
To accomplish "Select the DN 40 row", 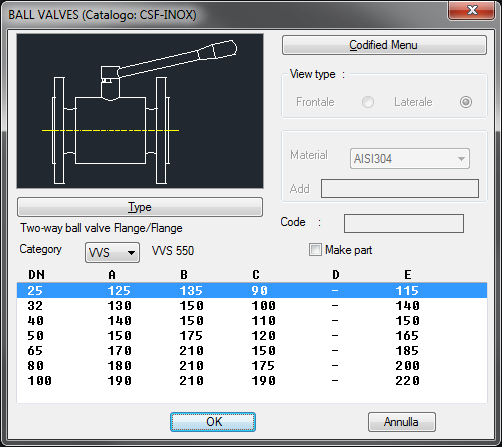I will (x=252, y=320).
